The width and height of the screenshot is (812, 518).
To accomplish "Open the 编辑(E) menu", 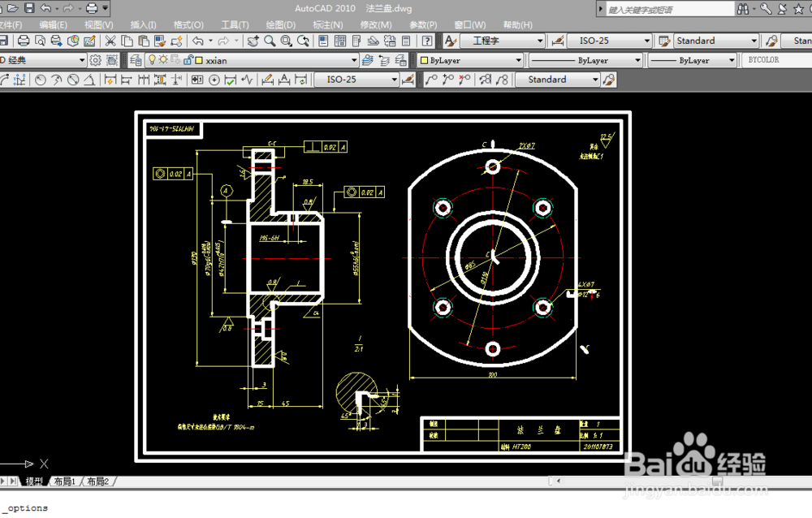I will pos(53,25).
